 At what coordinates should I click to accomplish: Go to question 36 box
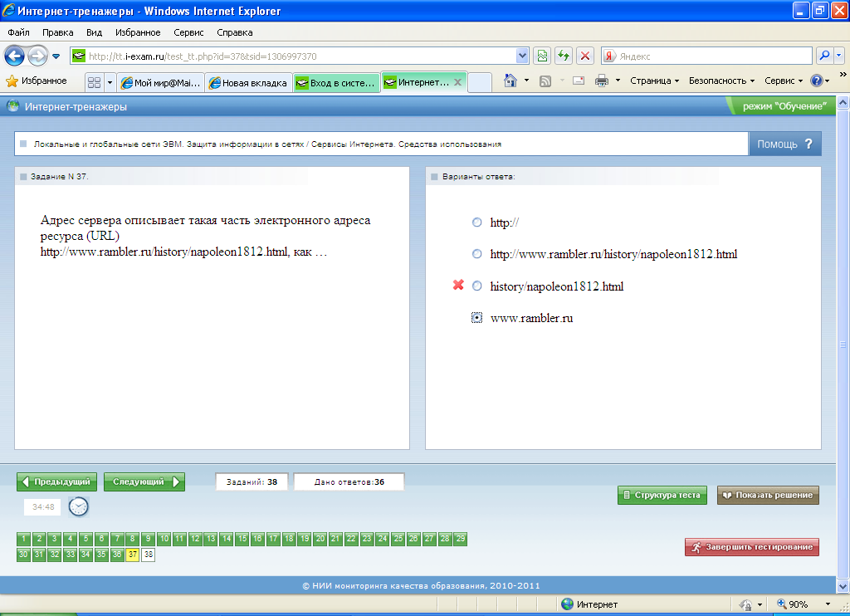pyautogui.click(x=117, y=555)
